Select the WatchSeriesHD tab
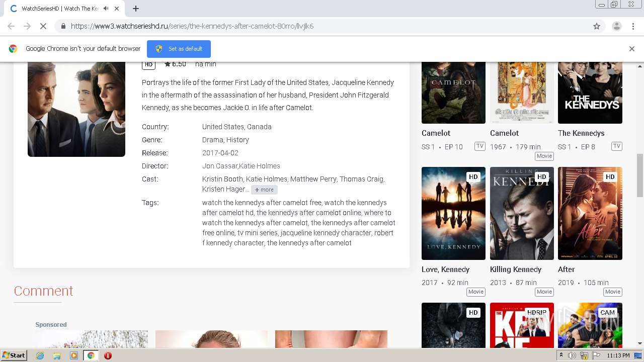This screenshot has width=644, height=362. tap(60, 9)
